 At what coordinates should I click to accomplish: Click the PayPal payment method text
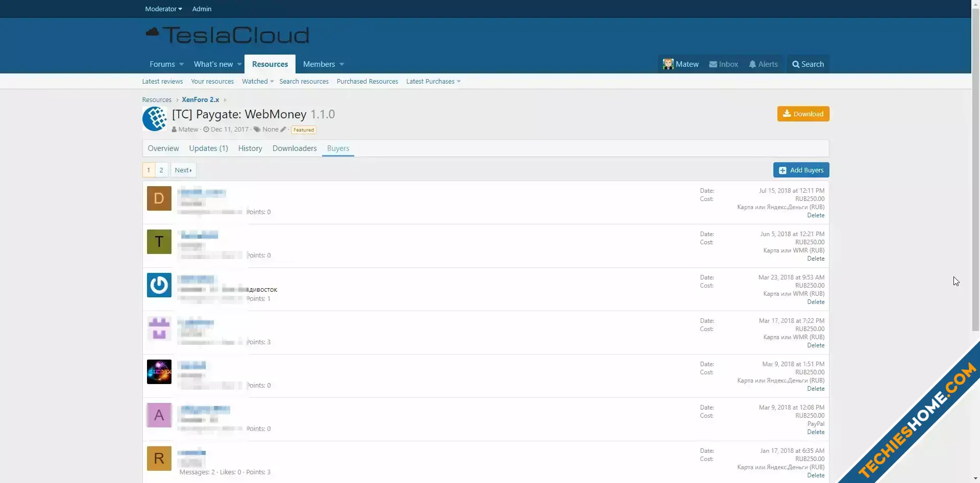tap(816, 424)
